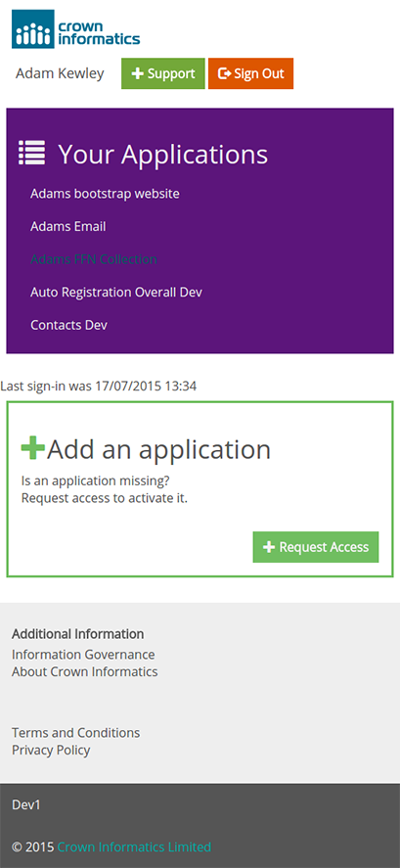Open the Adams FFN Collection link
The height and width of the screenshot is (868, 400).
tap(94, 259)
